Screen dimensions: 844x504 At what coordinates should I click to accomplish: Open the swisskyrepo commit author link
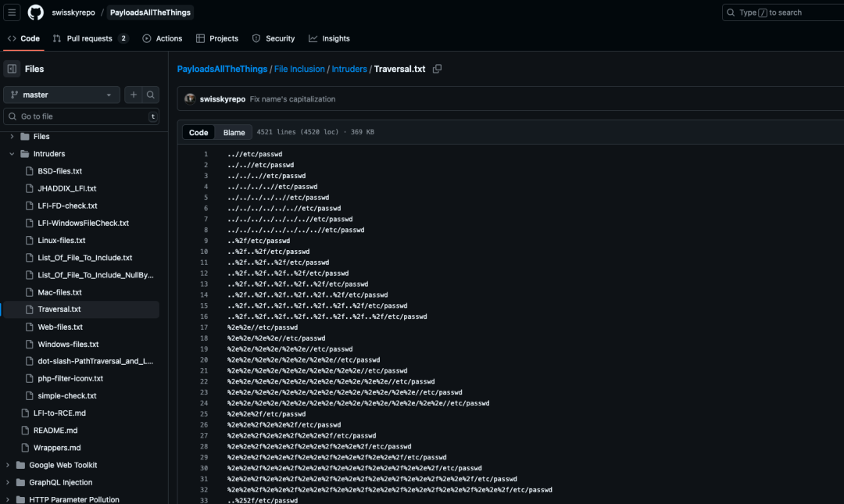pyautogui.click(x=222, y=99)
